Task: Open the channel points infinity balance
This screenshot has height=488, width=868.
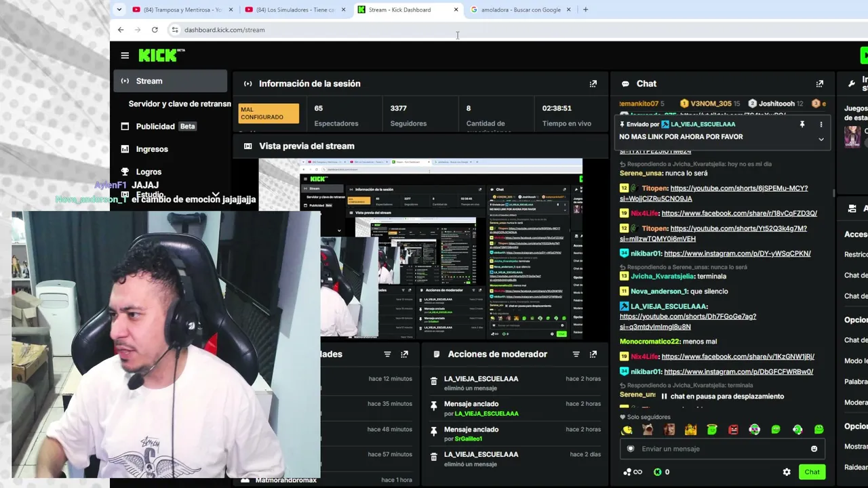Action: 632,472
